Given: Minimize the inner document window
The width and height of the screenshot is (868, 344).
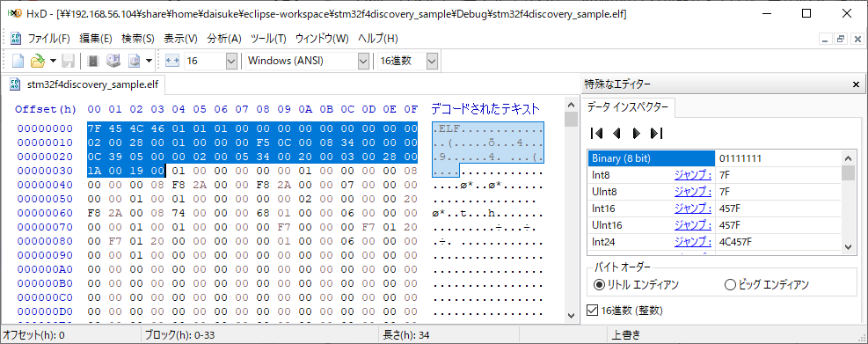Looking at the screenshot, I should tap(825, 39).
